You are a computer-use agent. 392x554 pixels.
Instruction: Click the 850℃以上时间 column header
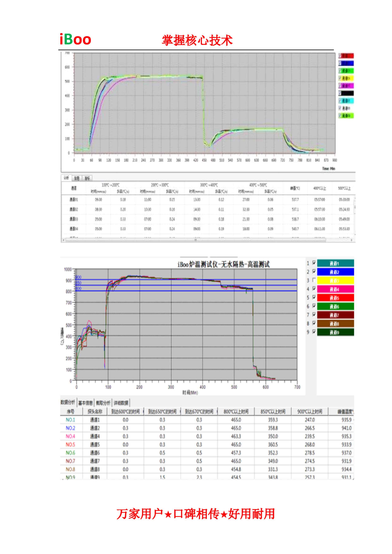273,411
